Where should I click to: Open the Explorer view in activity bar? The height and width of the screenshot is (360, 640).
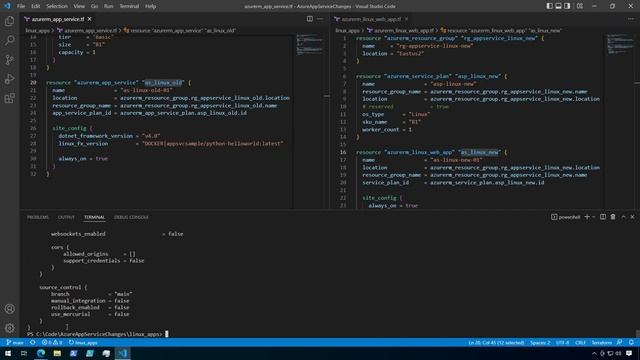pyautogui.click(x=9, y=21)
